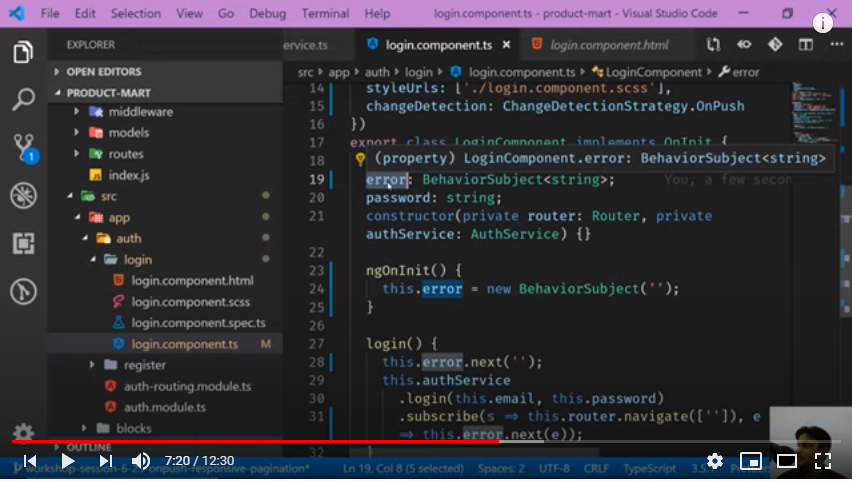Viewport: 852px width, 481px height.
Task: Open the Extensions view icon
Action: pyautogui.click(x=23, y=243)
